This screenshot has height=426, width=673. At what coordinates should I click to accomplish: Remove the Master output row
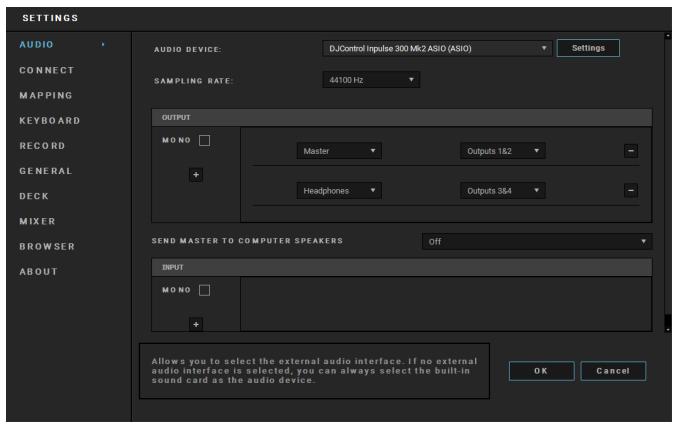click(631, 151)
